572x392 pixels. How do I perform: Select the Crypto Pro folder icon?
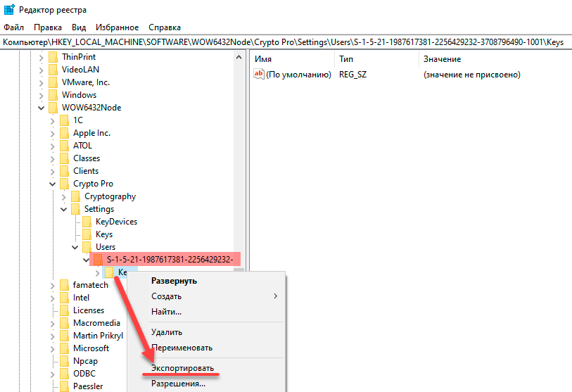65,184
